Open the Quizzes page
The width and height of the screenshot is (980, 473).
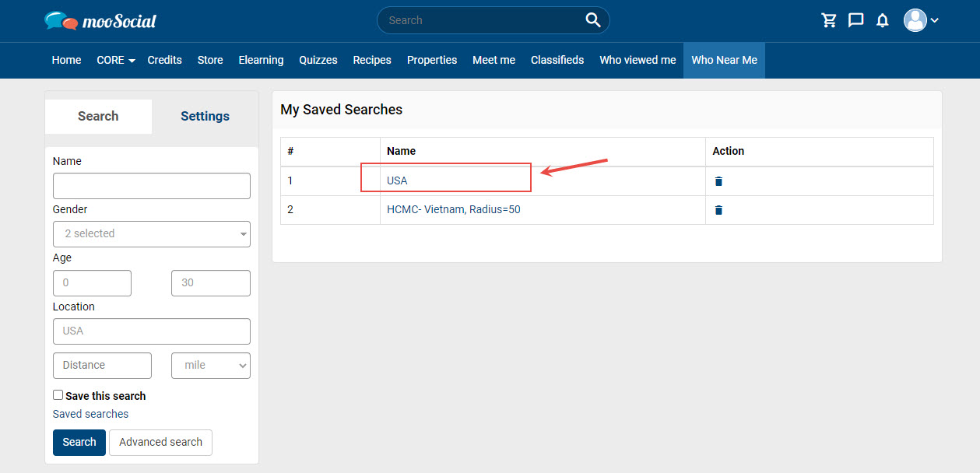[x=318, y=60]
